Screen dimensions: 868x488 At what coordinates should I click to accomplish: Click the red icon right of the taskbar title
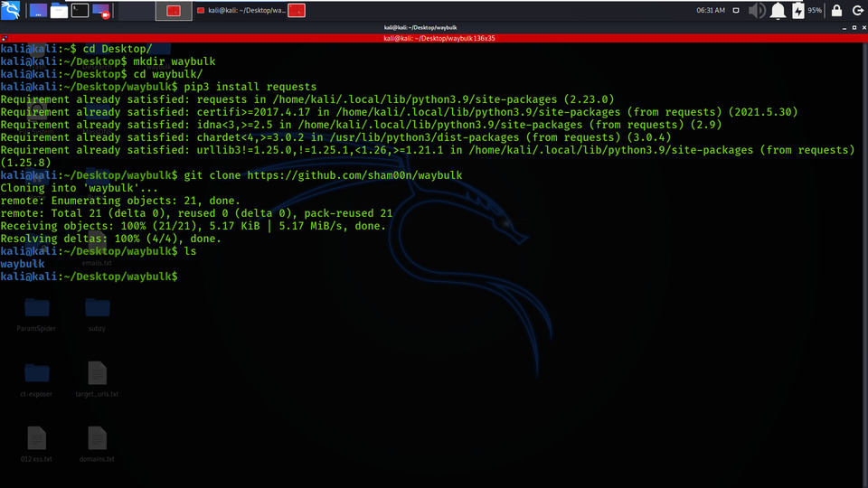click(297, 11)
